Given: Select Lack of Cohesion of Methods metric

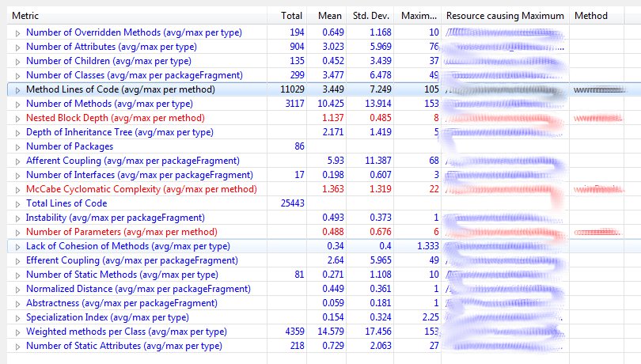Looking at the screenshot, I should [x=128, y=246].
